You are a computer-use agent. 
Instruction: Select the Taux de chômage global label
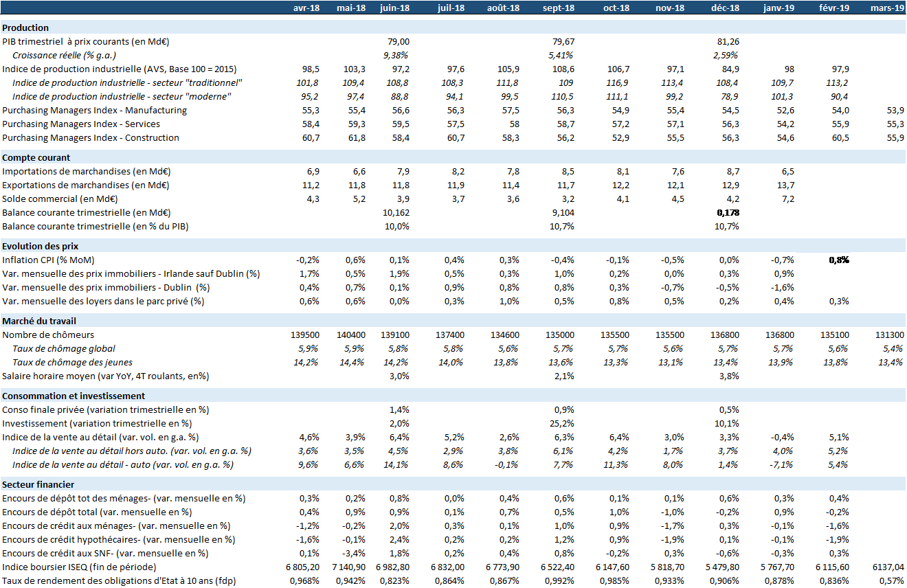tap(64, 348)
